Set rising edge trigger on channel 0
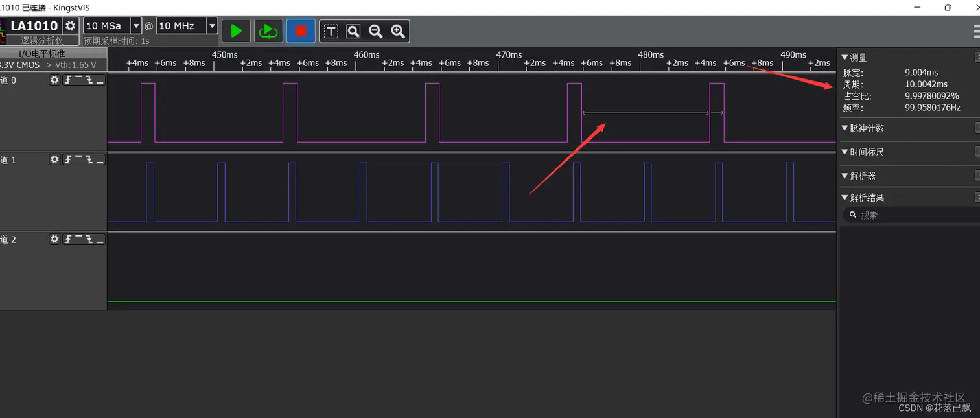The height and width of the screenshot is (418, 980). click(68, 80)
